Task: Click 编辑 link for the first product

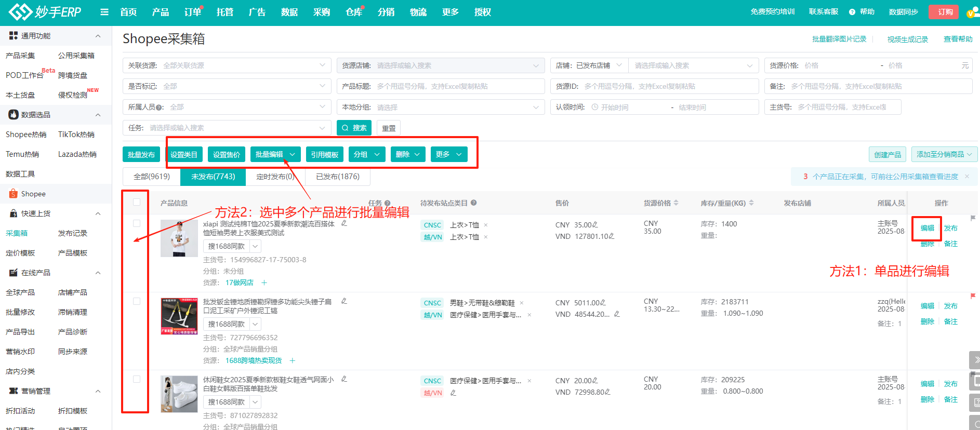Action: 927,228
